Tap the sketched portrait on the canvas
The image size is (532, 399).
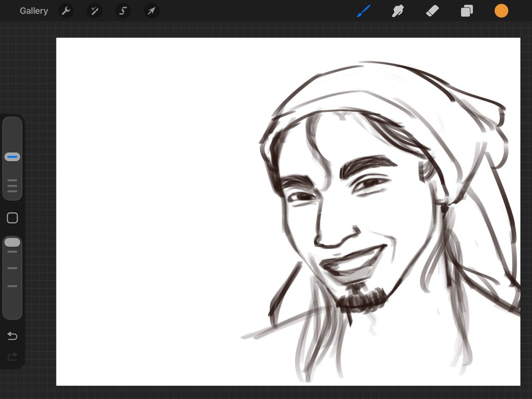(381, 222)
